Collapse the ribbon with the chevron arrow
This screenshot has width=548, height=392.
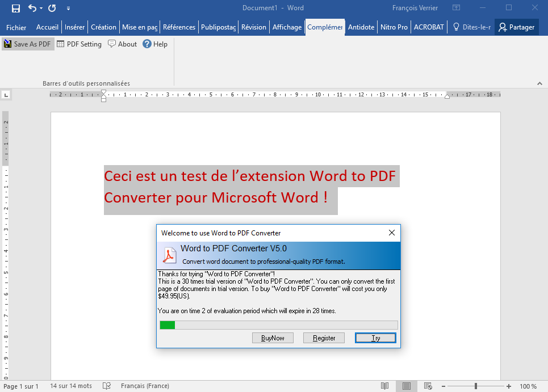pos(539,83)
